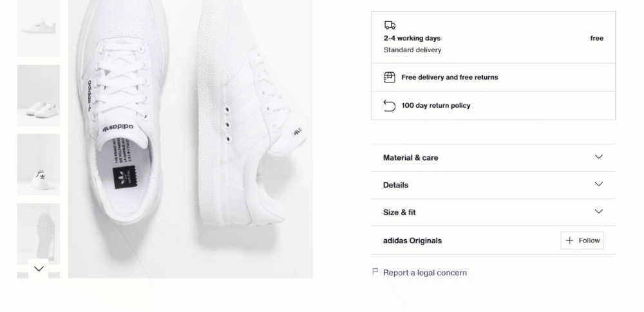This screenshot has width=644, height=312.
Task: Select the heel logo thumbnail
Action: point(39,164)
